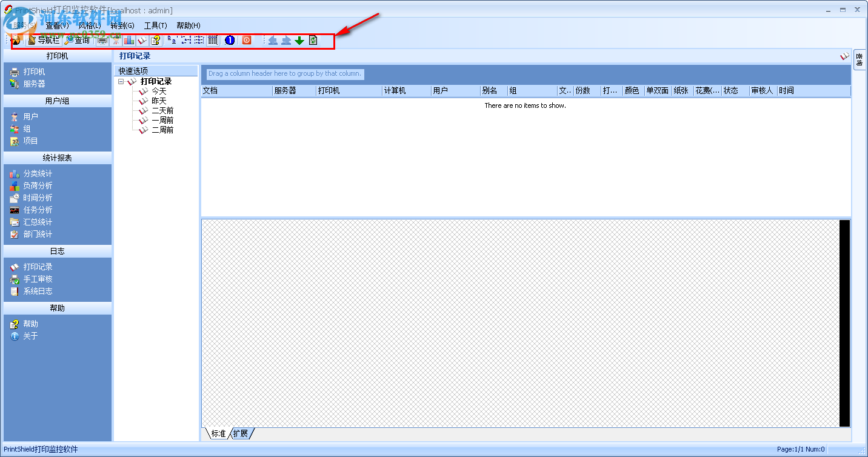Click the printer monitor icon in toolbar
Screen dimensions: 868x457
[x=102, y=40]
